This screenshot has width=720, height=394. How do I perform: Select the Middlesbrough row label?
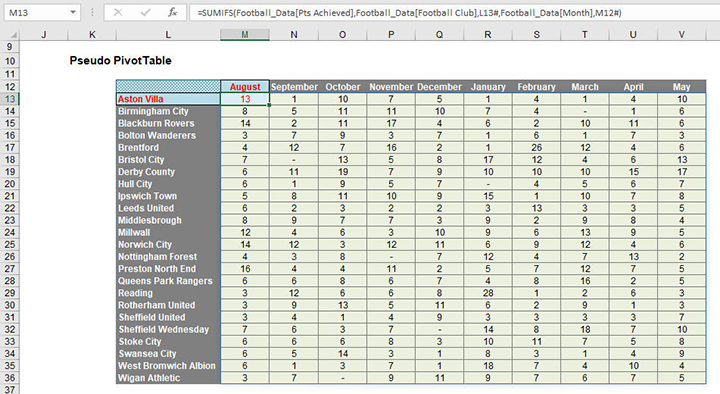168,220
